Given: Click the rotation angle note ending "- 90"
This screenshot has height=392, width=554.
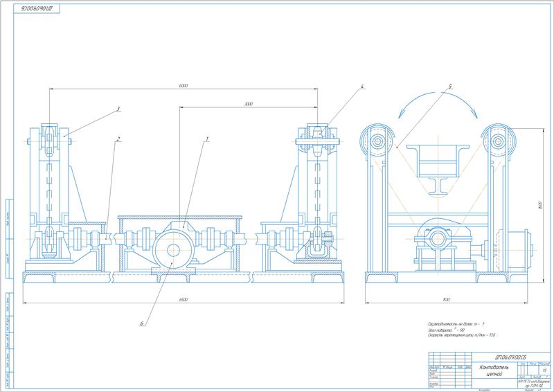Looking at the screenshot, I should pos(446,330).
